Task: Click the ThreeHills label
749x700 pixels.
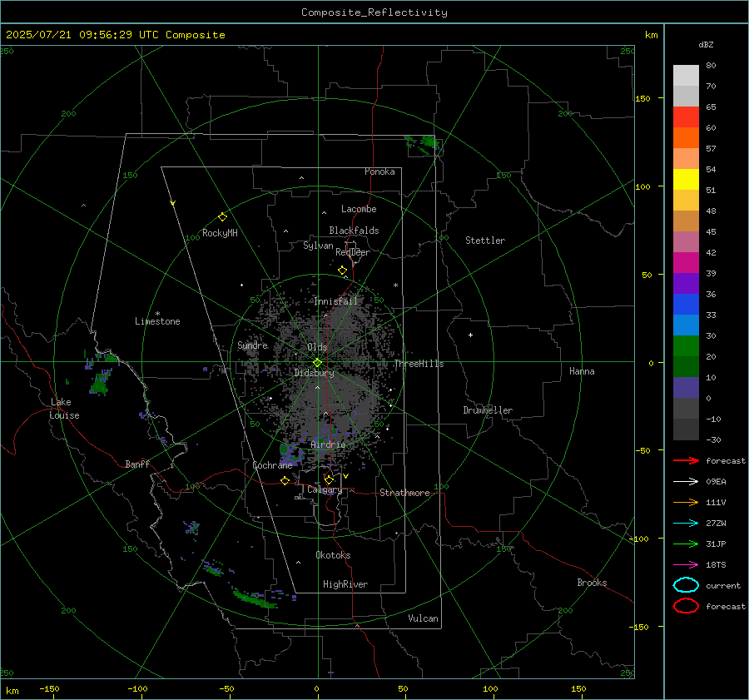Action: pos(419,364)
